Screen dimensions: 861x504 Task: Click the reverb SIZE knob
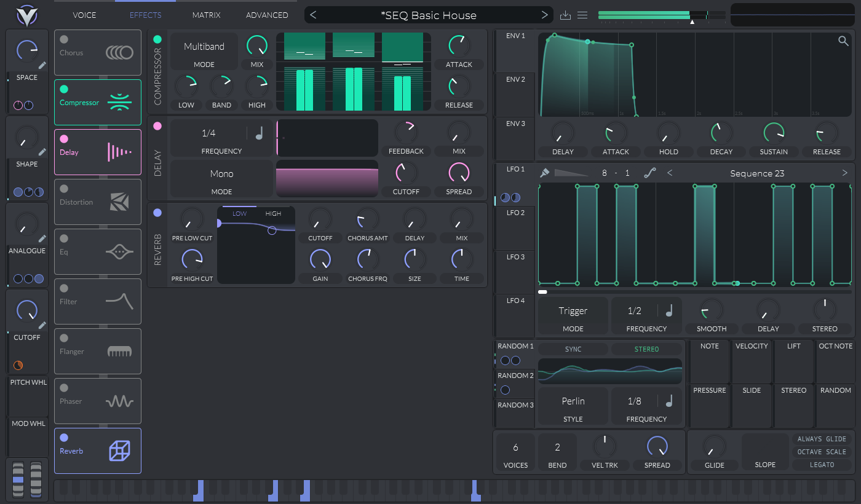point(415,259)
